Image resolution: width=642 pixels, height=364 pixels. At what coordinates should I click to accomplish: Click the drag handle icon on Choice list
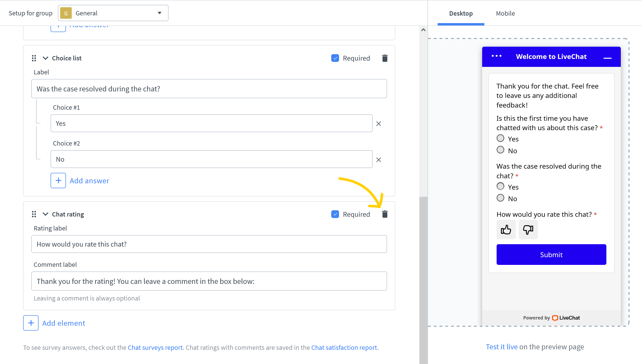tap(34, 58)
